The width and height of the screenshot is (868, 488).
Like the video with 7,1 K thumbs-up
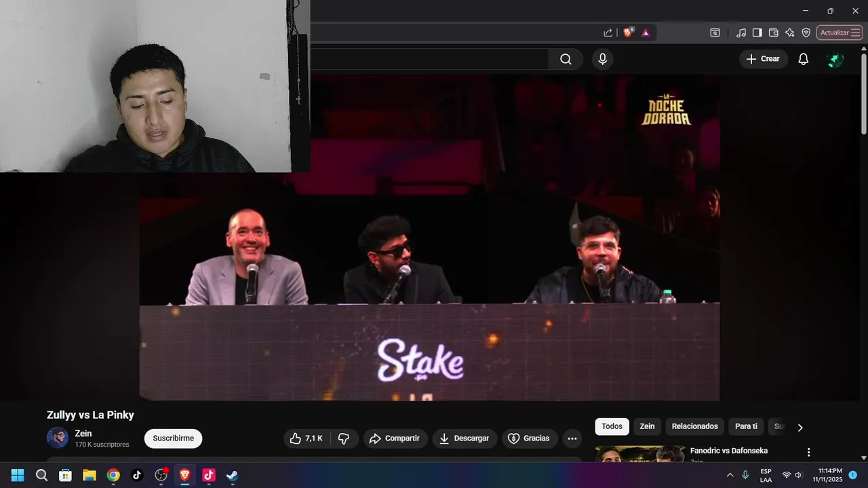point(307,439)
